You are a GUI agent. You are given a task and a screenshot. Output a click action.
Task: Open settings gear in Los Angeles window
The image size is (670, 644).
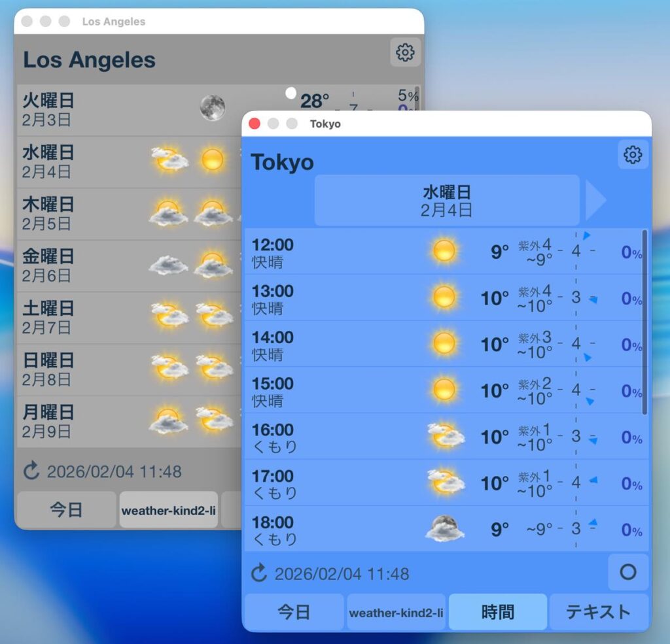pyautogui.click(x=405, y=52)
